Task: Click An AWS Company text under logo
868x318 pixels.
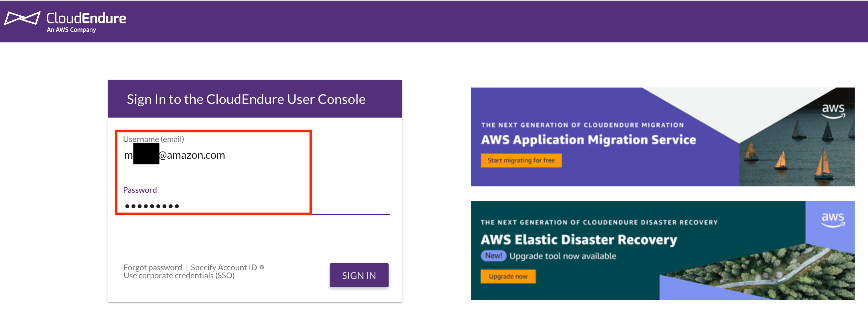Action: click(71, 30)
